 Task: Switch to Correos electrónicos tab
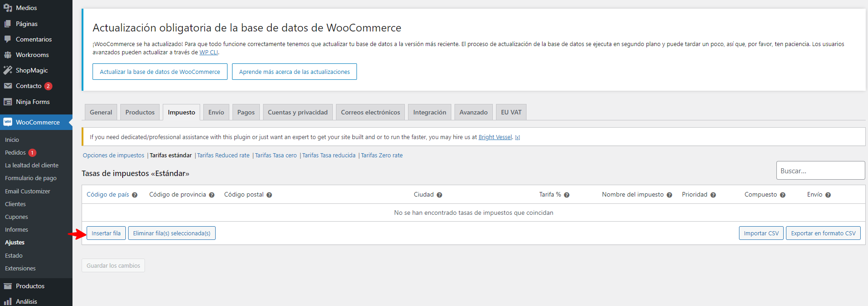(370, 112)
